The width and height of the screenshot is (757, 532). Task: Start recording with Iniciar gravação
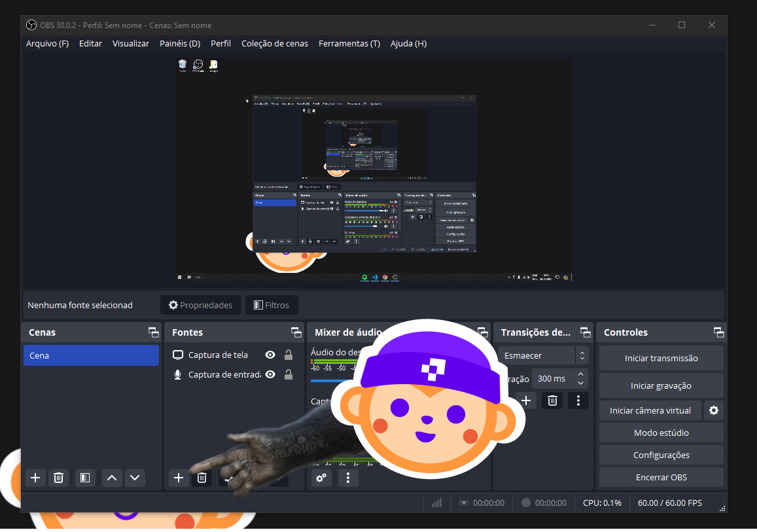click(661, 385)
